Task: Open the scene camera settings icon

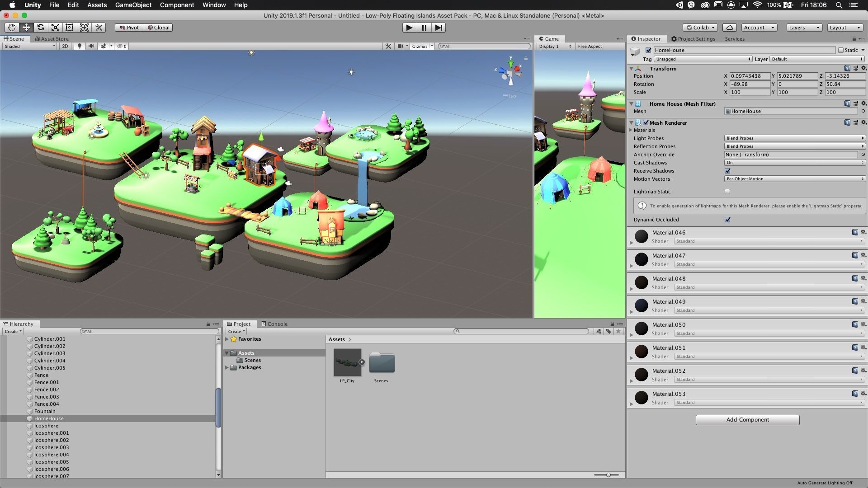Action: click(401, 46)
